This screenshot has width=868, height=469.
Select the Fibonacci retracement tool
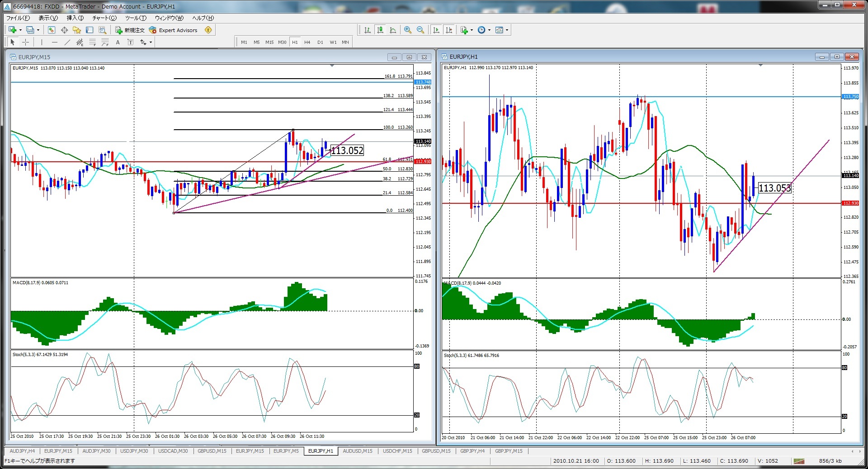tap(92, 42)
